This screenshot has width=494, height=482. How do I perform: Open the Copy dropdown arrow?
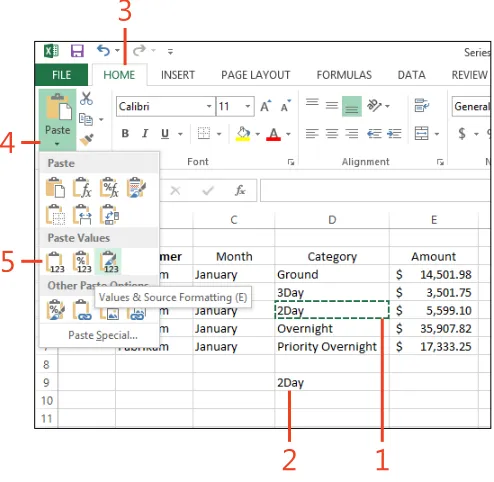(101, 119)
